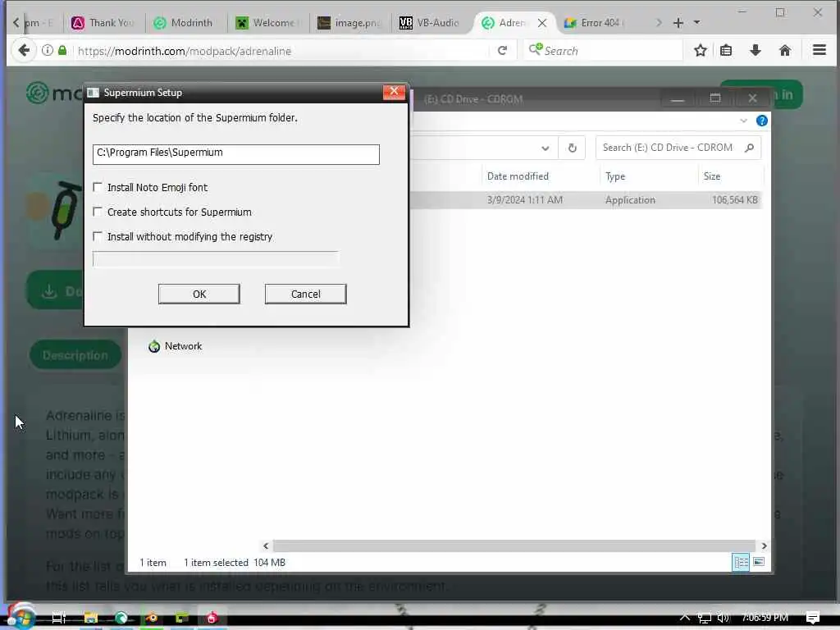This screenshot has width=840, height=630.
Task: Go to browser home page icon
Action: (x=785, y=50)
